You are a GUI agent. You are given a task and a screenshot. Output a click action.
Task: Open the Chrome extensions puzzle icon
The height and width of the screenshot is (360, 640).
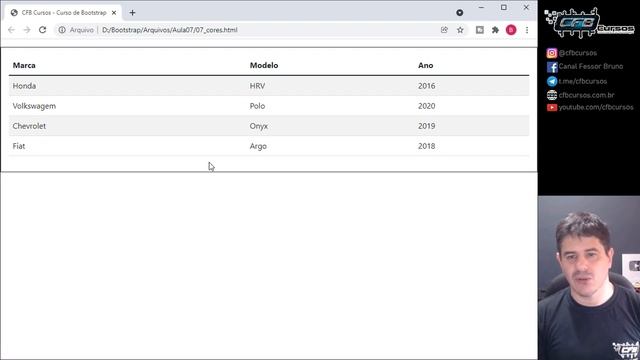(x=495, y=30)
